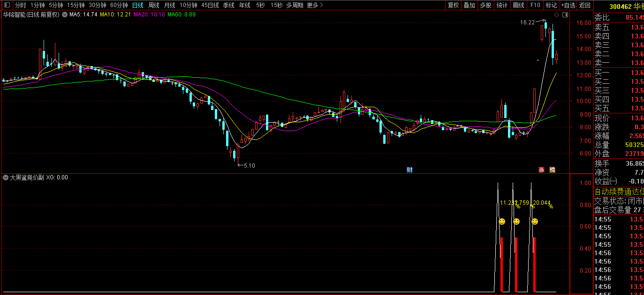Click the third smiley face signal icon

click(535, 221)
